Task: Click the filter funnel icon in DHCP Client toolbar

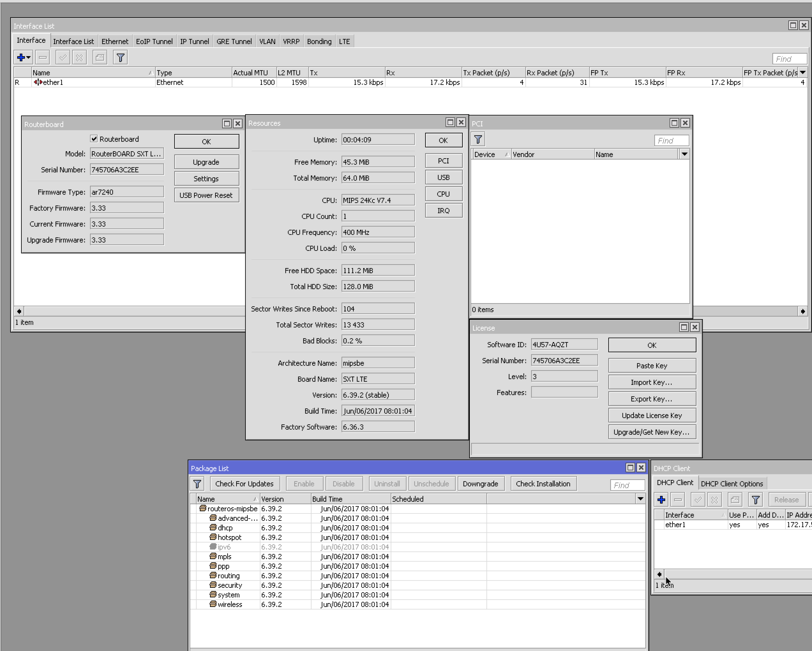Action: click(756, 500)
